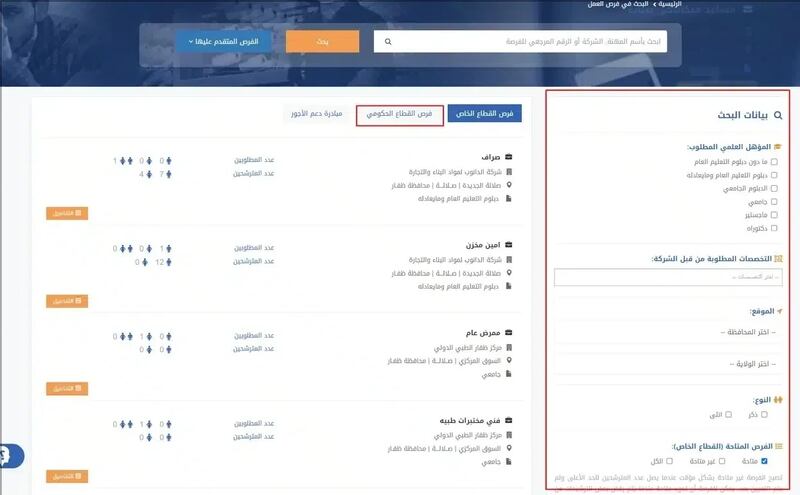Click the graduation cap icon next to المؤهل العلمي المطلوب

click(778, 147)
